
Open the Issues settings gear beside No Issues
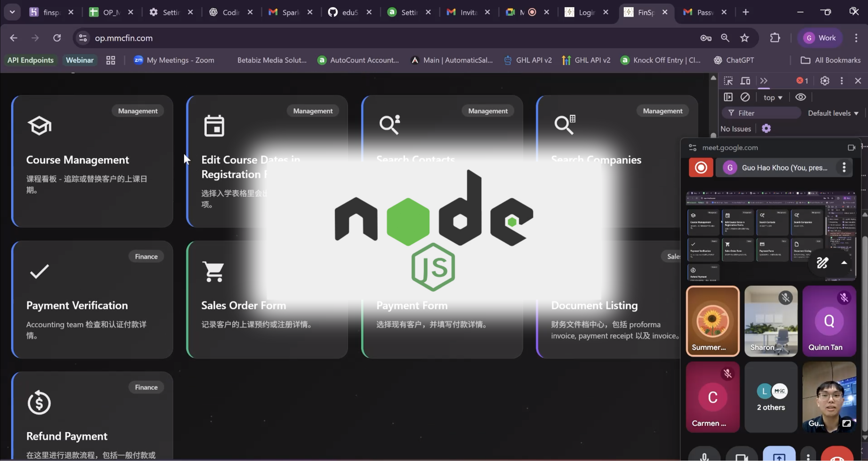click(766, 129)
